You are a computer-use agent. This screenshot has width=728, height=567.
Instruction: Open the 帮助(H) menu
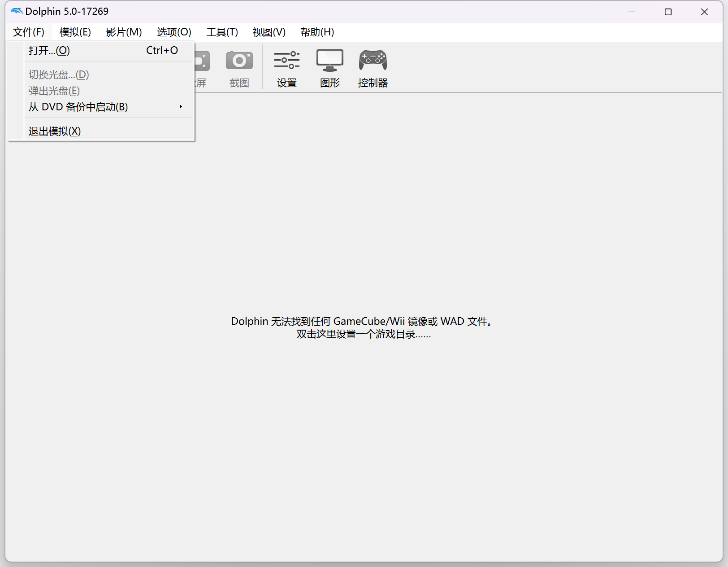click(317, 32)
